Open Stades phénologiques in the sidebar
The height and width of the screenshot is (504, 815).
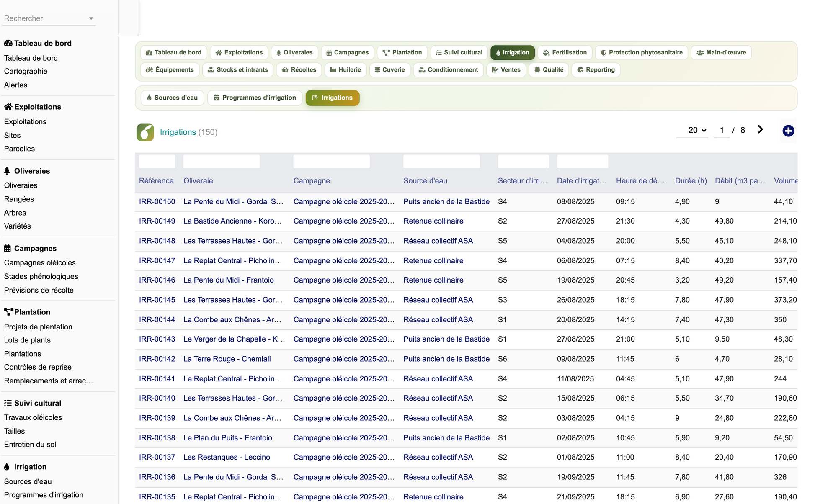41,277
